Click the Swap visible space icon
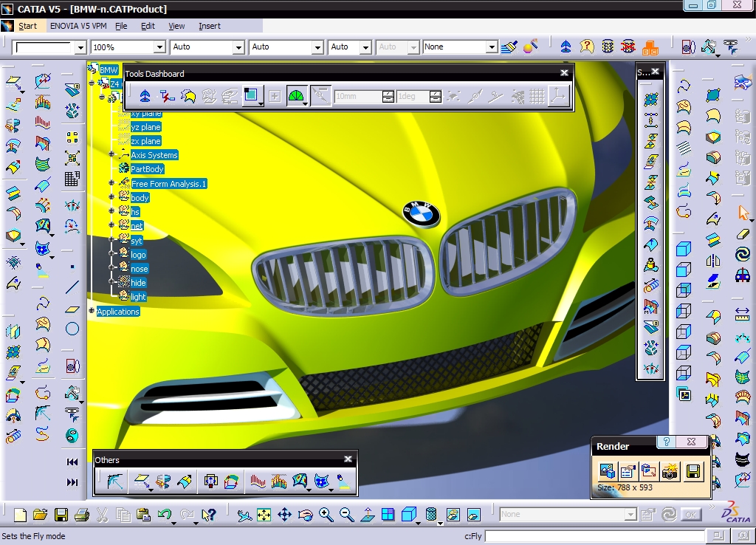The height and width of the screenshot is (545, 756). pos(473,515)
